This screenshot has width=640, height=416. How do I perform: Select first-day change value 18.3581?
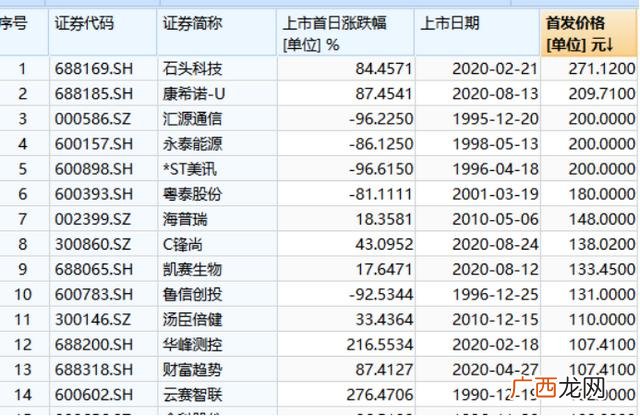(x=384, y=219)
